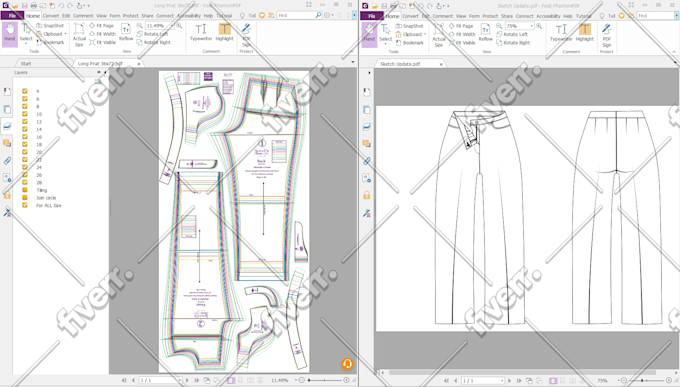Toggle layer 14 visibility checkbox

(25, 129)
